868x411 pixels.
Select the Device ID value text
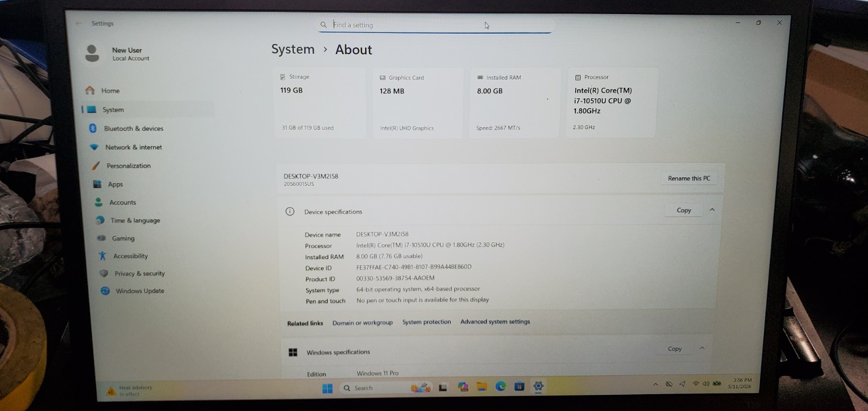[x=414, y=267]
